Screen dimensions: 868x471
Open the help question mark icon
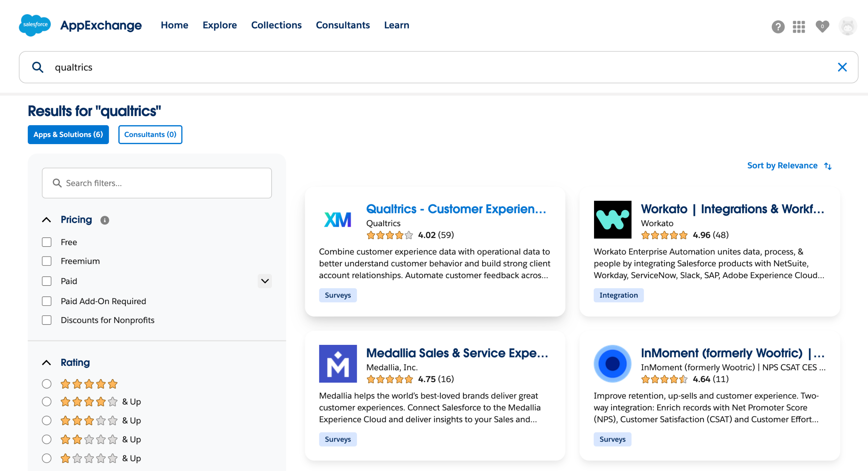click(x=778, y=26)
